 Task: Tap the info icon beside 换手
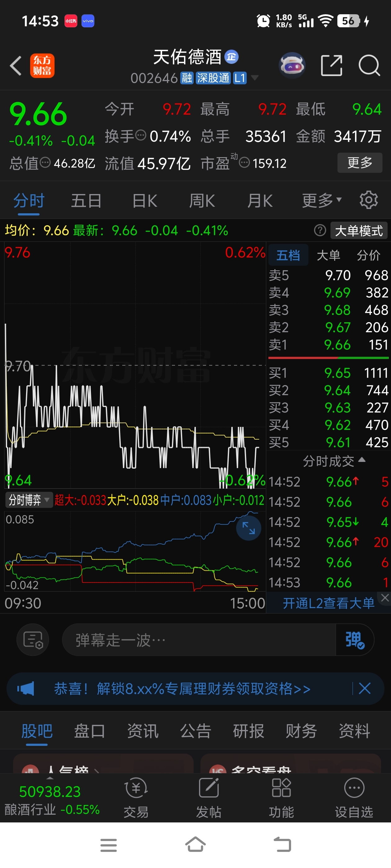click(141, 135)
